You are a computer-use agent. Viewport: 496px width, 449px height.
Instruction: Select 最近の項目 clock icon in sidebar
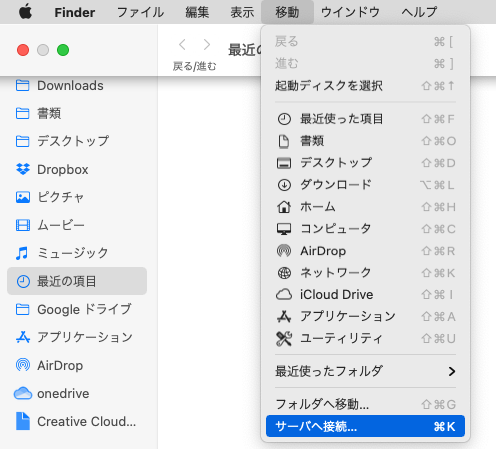[23, 281]
